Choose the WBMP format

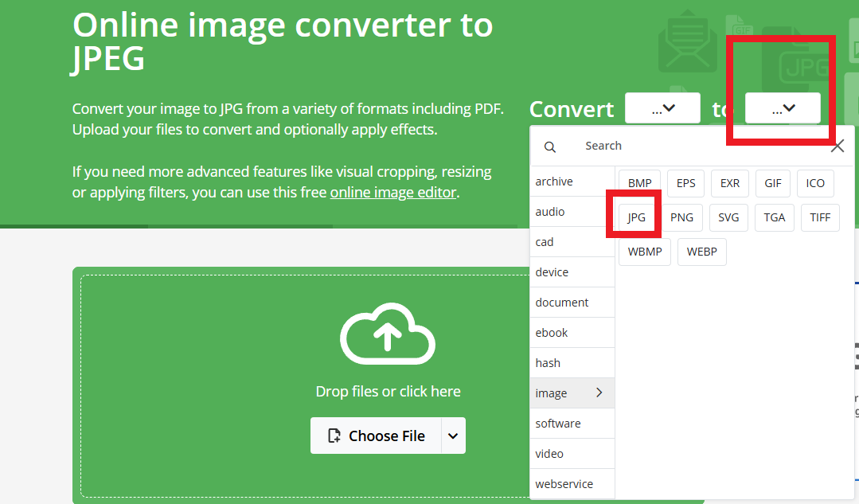[645, 252]
